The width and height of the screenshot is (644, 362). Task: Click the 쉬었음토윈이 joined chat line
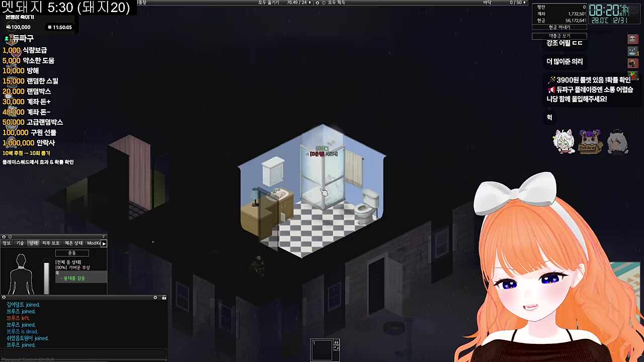27,338
